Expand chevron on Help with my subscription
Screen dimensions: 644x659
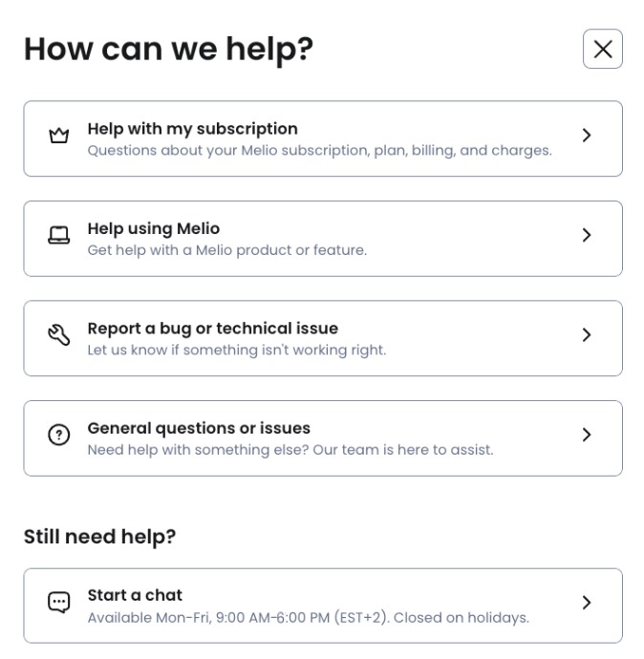point(587,136)
